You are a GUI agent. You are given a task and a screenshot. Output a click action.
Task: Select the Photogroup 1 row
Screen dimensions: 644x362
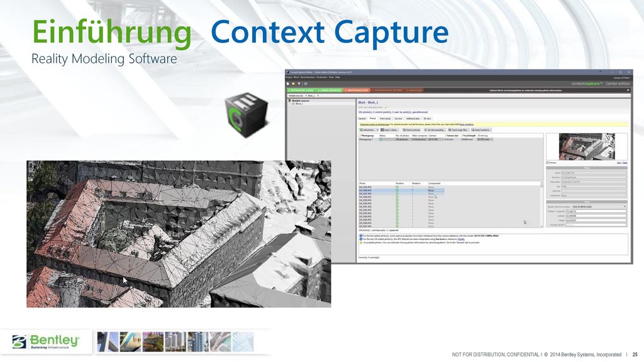[426, 139]
